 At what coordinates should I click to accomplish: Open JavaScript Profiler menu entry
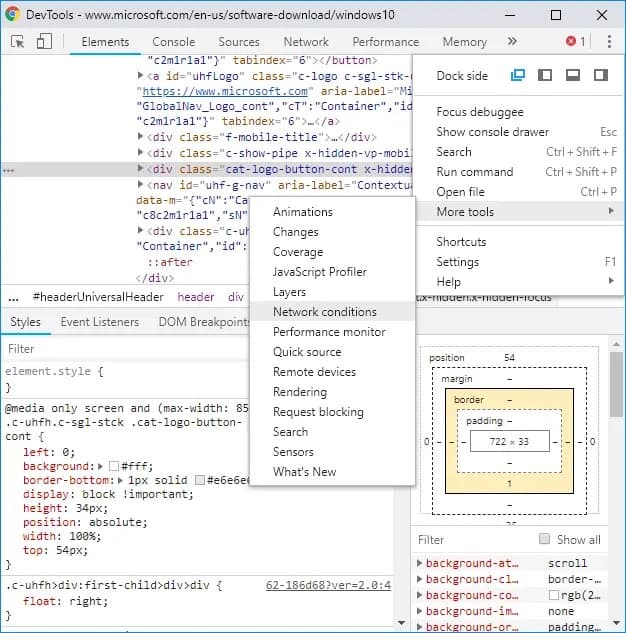point(332,272)
